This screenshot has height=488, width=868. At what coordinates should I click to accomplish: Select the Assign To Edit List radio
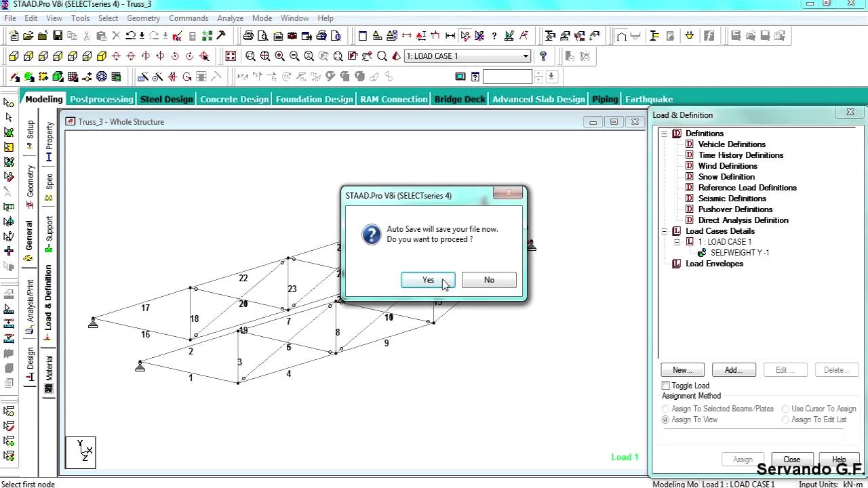tap(785, 420)
